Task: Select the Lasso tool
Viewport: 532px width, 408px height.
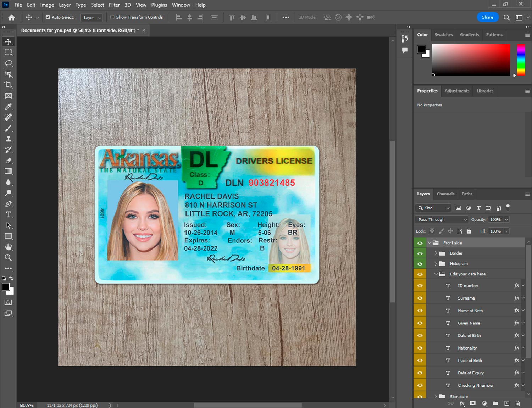Action: tap(9, 63)
